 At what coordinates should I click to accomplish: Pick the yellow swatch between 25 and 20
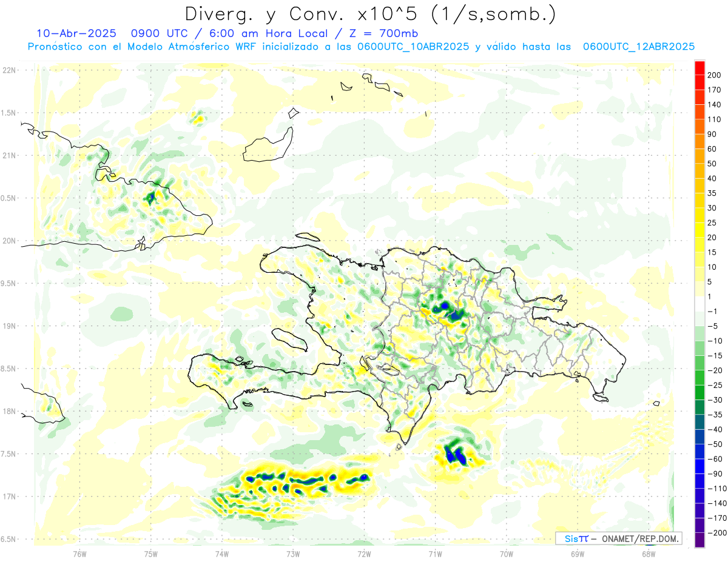tap(700, 230)
